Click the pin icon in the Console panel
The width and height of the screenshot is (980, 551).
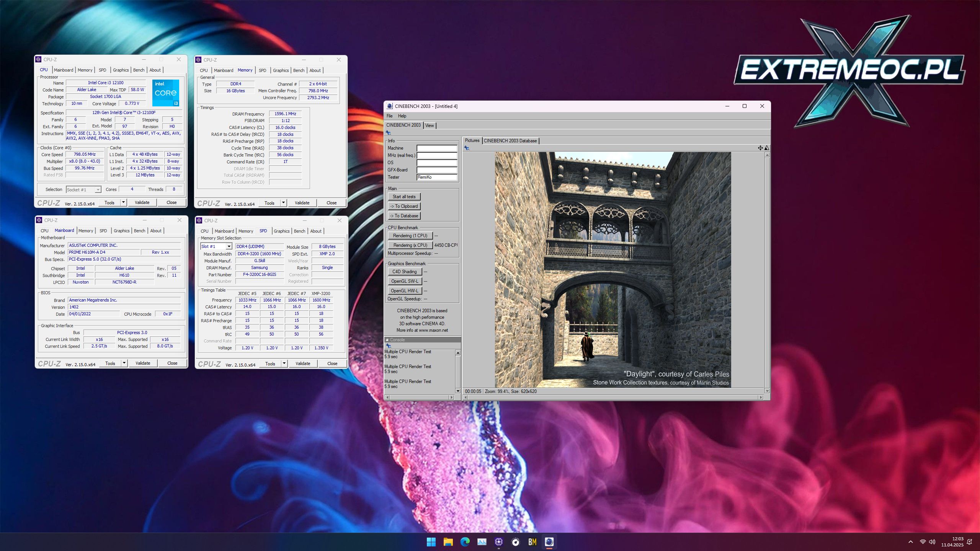pyautogui.click(x=388, y=346)
